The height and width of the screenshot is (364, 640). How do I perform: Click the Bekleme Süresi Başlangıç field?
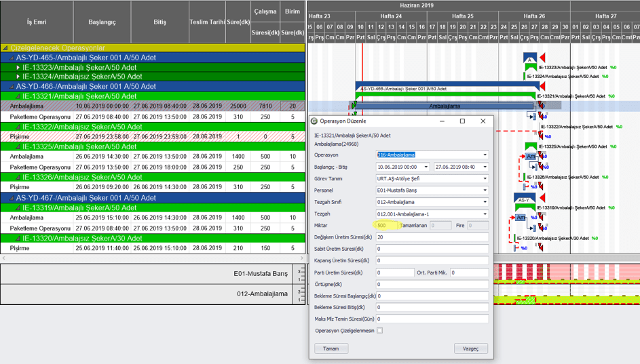(x=432, y=296)
